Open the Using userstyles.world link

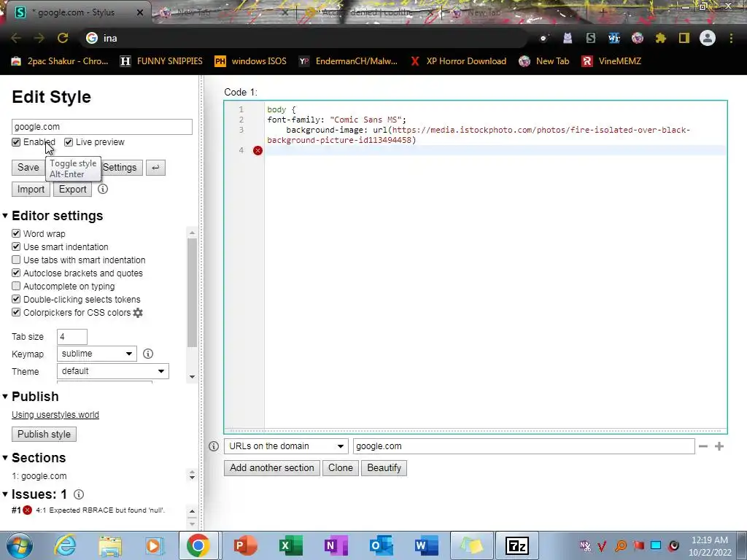(55, 415)
